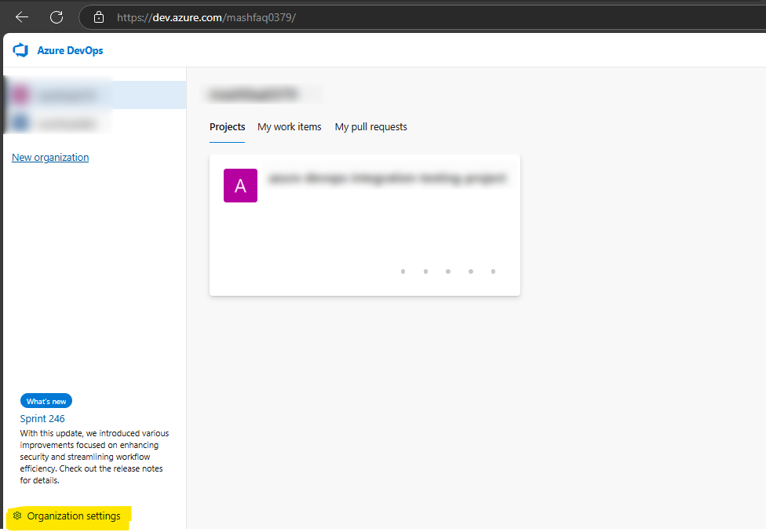Click the browser back arrow
Image resolution: width=766 pixels, height=532 pixels.
coord(22,16)
